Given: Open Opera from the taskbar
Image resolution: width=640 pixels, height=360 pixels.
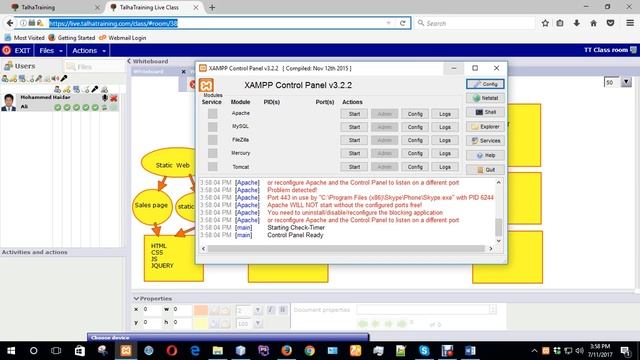Looking at the screenshot, I should [172, 351].
